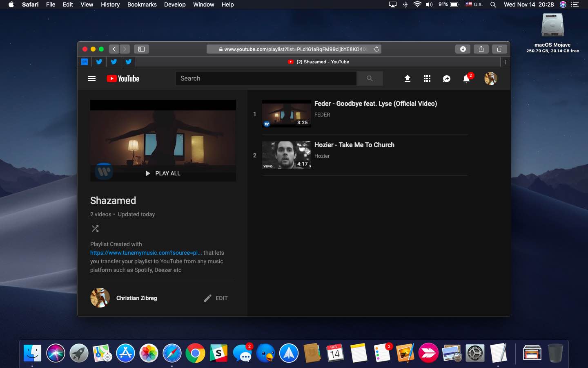Open the YouTube messages share icon
The height and width of the screenshot is (368, 588).
pyautogui.click(x=447, y=79)
